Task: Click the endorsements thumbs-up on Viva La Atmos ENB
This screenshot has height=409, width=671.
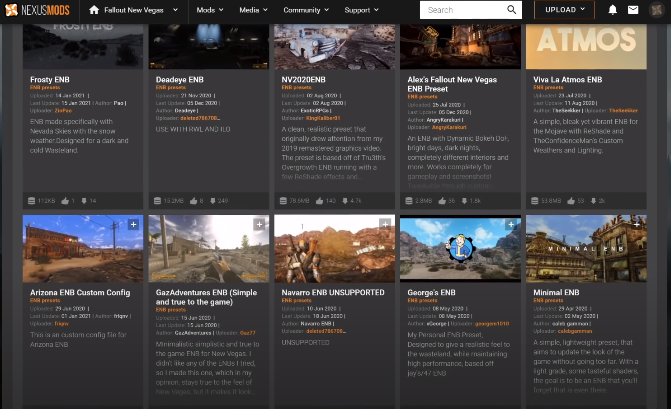Action: (571, 201)
